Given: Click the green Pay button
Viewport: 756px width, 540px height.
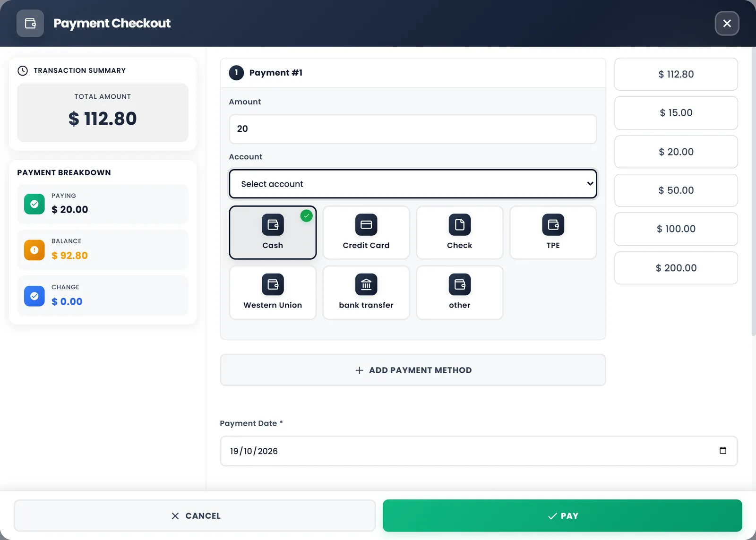Looking at the screenshot, I should (x=562, y=516).
